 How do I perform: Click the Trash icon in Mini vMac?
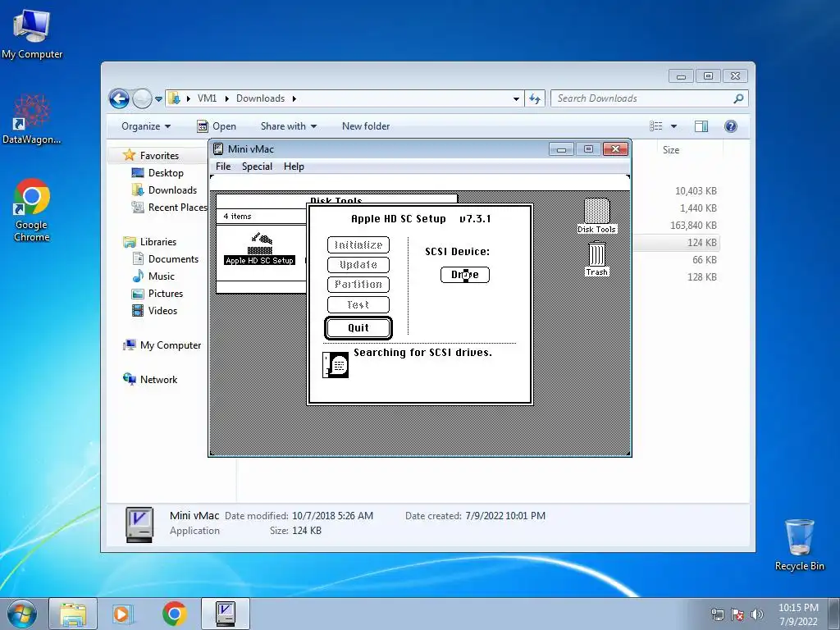click(x=597, y=258)
